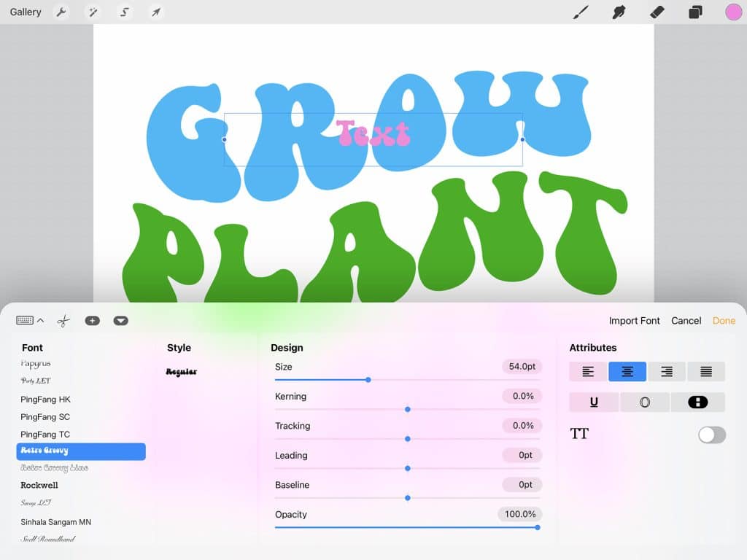Open the pink active color swatch
The width and height of the screenshot is (747, 560).
[x=733, y=12]
